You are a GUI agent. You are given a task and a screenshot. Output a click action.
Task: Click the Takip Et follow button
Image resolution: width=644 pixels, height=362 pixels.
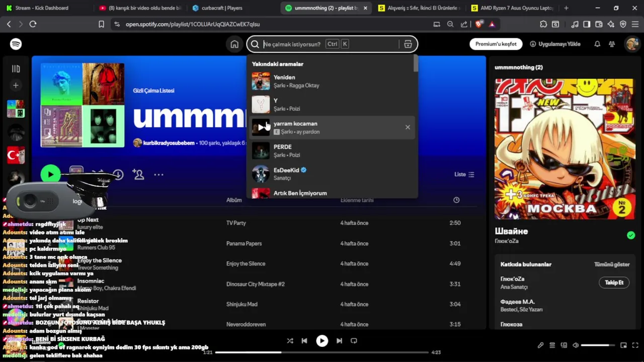point(614,283)
